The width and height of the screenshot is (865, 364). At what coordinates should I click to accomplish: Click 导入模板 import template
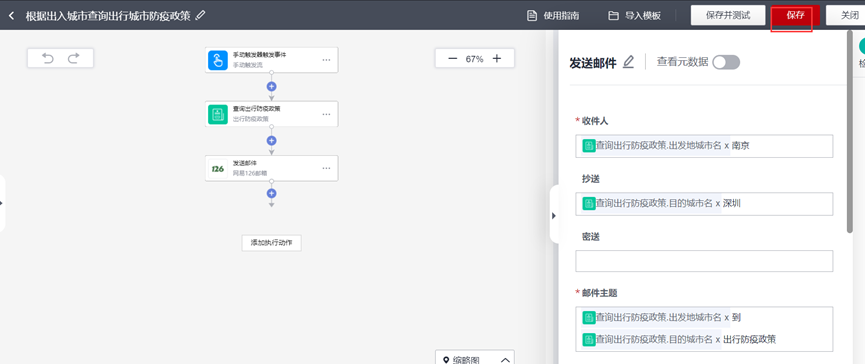pos(634,15)
